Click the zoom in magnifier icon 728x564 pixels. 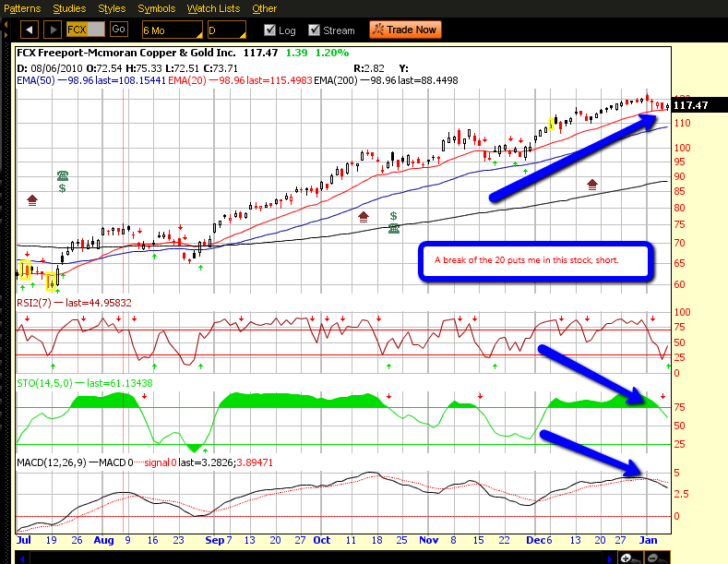coord(629,558)
